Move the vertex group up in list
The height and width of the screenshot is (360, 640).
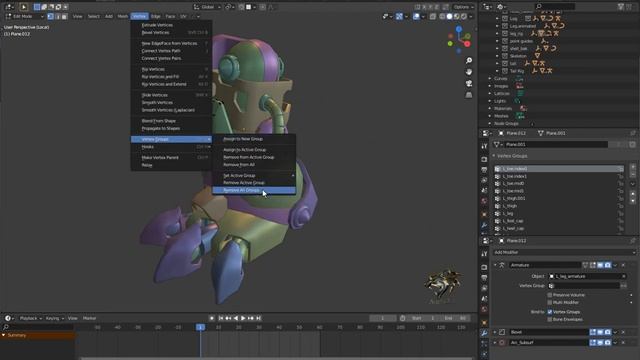633,194
